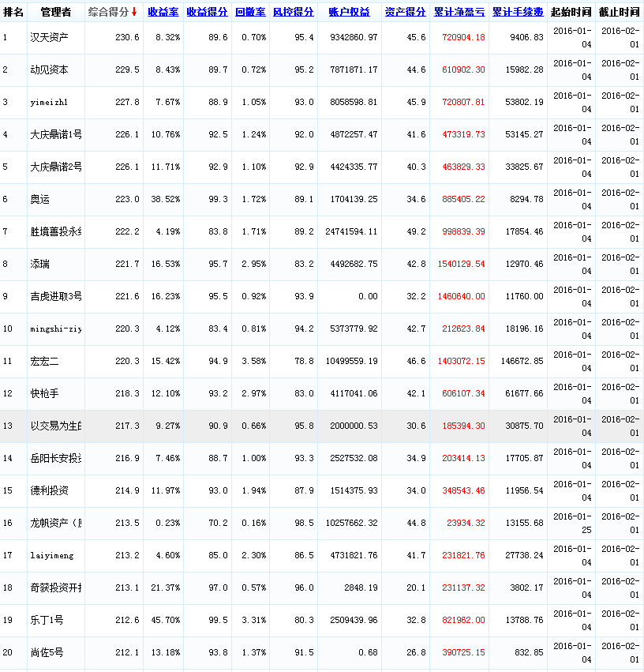Click net profit 1403072.15 for 宏宏二
This screenshot has width=644, height=672.
pos(461,361)
